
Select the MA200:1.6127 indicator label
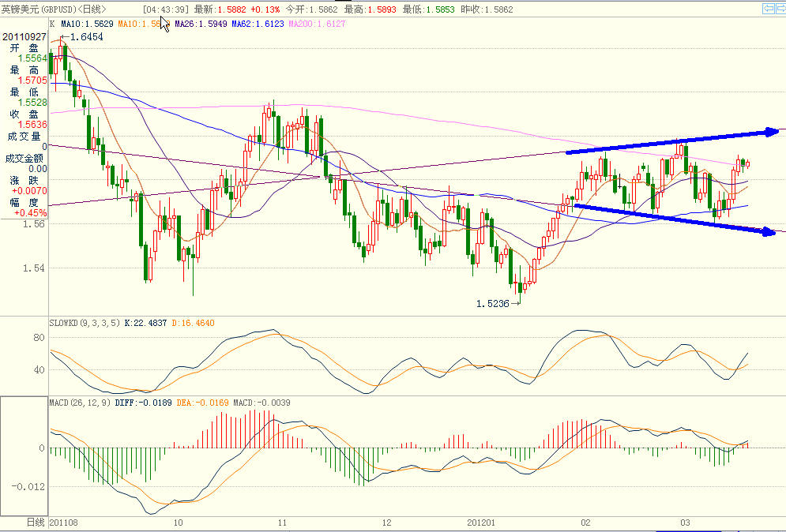coord(317,24)
